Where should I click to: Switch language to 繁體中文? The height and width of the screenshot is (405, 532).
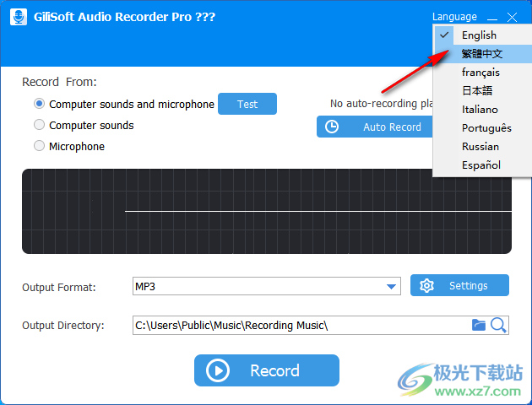[x=482, y=53]
